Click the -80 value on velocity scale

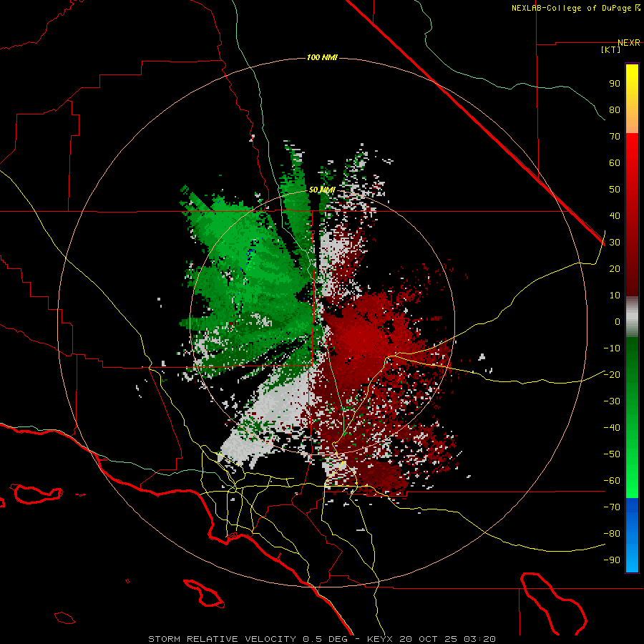[612, 534]
